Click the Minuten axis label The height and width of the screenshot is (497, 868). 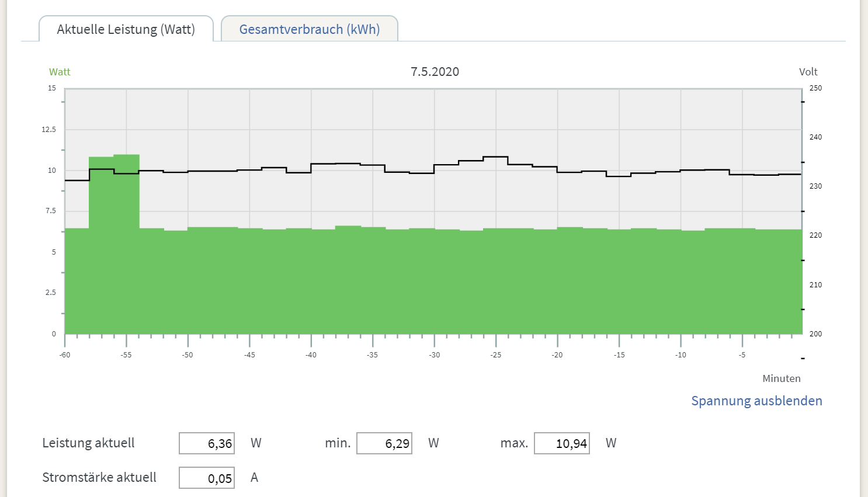click(x=781, y=378)
